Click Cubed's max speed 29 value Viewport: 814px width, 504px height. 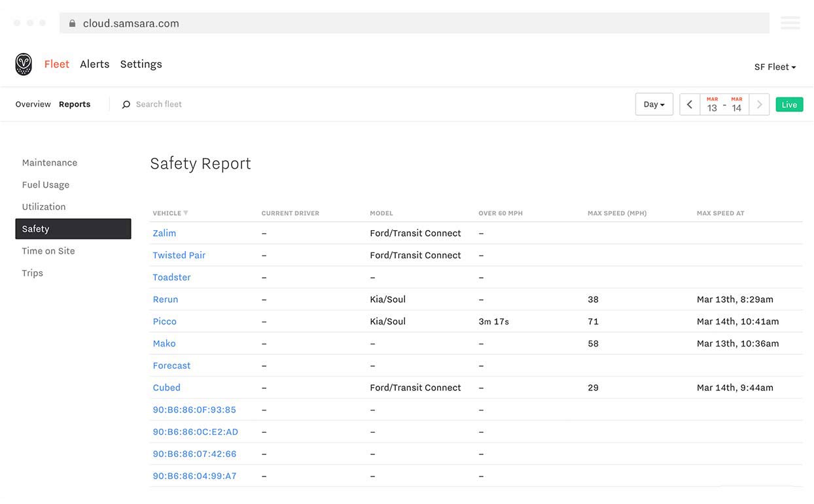point(593,388)
